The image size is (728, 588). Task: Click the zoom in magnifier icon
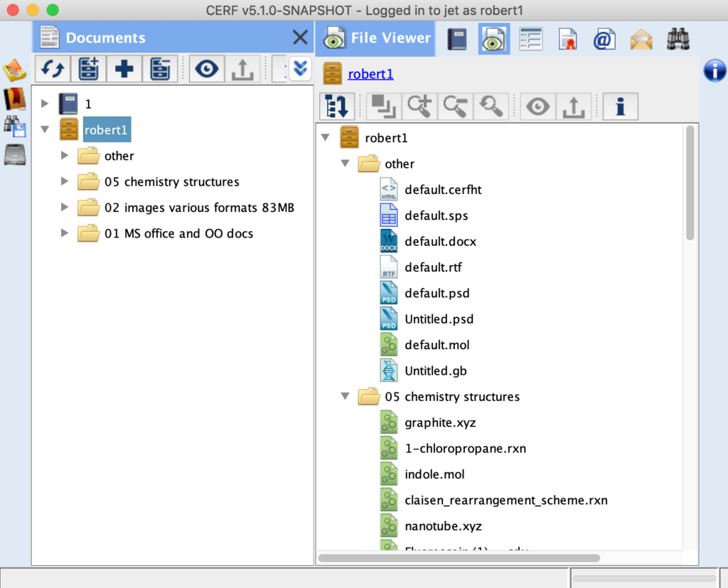(419, 107)
